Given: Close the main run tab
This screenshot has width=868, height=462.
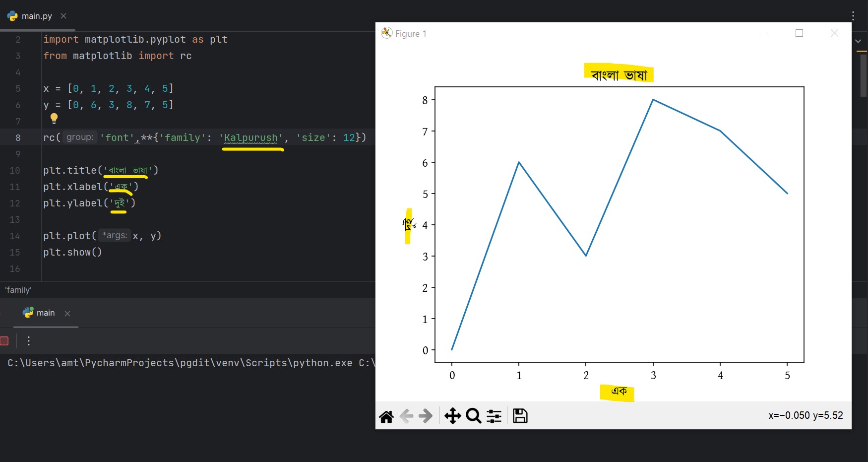Looking at the screenshot, I should (67, 314).
